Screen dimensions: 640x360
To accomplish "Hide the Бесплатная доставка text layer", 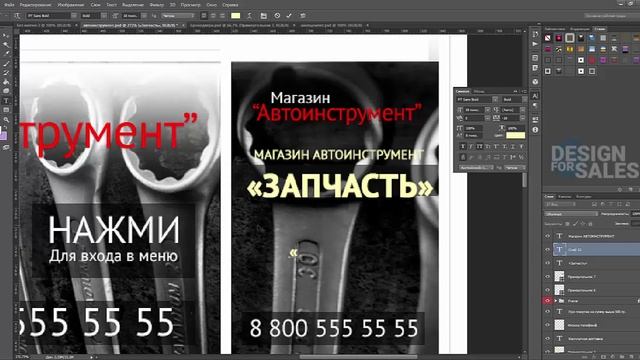I will tap(548, 338).
